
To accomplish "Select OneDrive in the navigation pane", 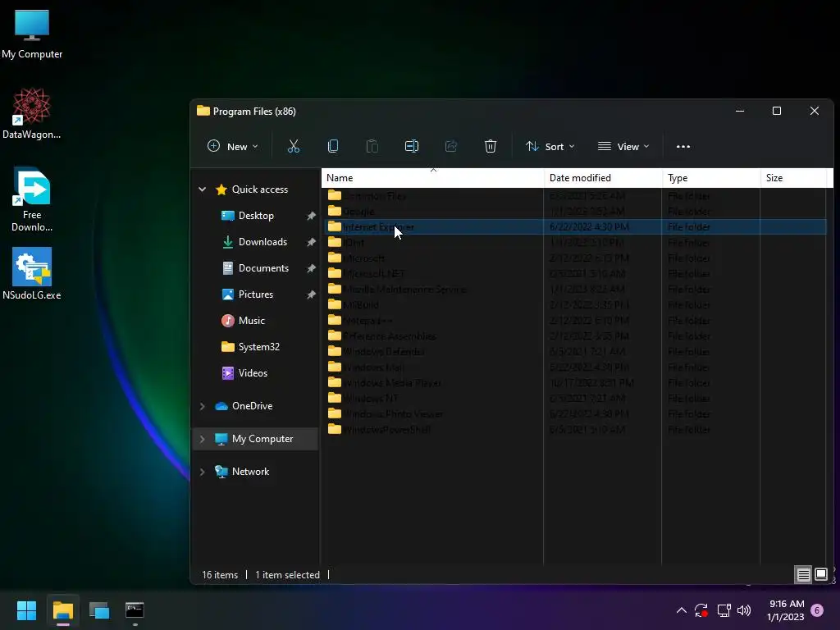I will point(253,406).
